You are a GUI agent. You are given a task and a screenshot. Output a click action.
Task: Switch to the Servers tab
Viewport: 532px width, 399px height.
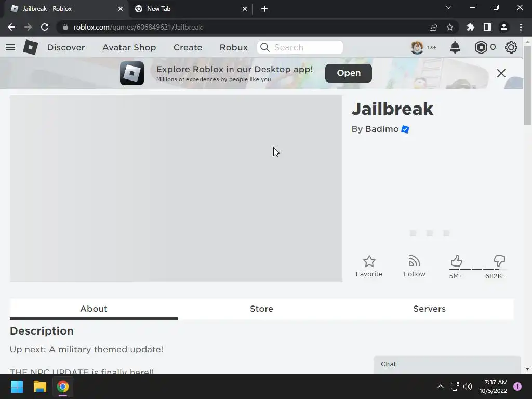point(429,309)
